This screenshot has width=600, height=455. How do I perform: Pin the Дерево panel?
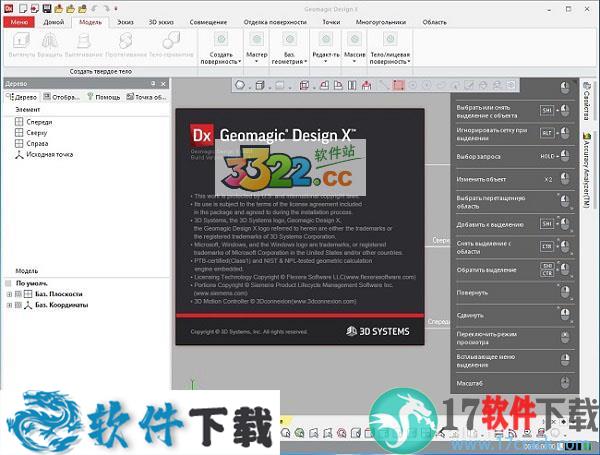pyautogui.click(x=153, y=83)
